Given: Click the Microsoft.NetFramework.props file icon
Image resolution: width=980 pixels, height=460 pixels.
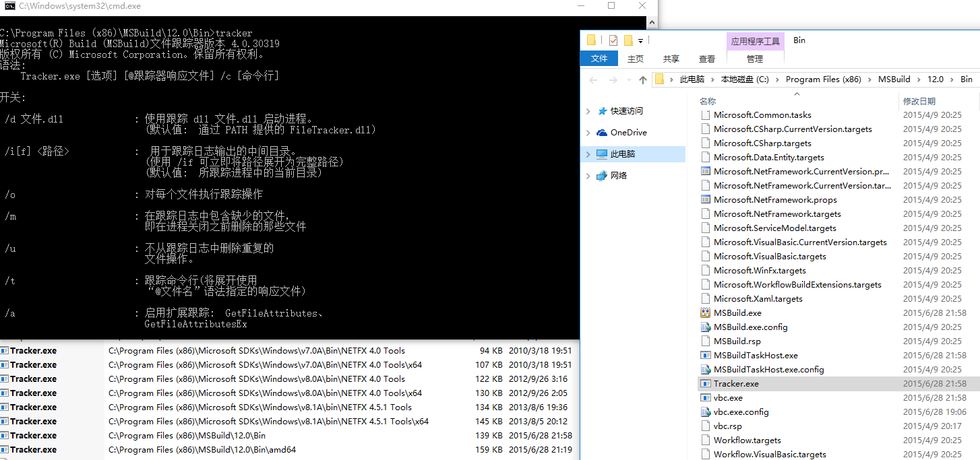Looking at the screenshot, I should click(x=706, y=200).
